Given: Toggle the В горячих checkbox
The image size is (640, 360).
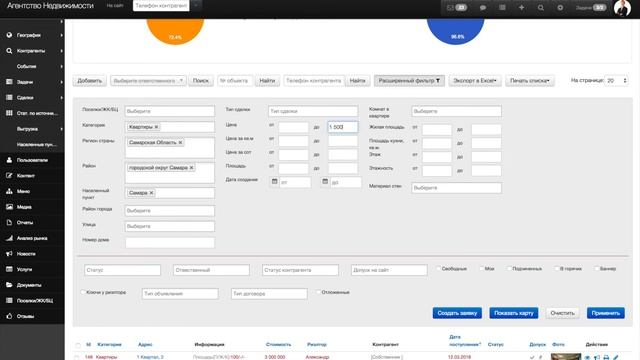Looking at the screenshot, I should click(x=557, y=269).
